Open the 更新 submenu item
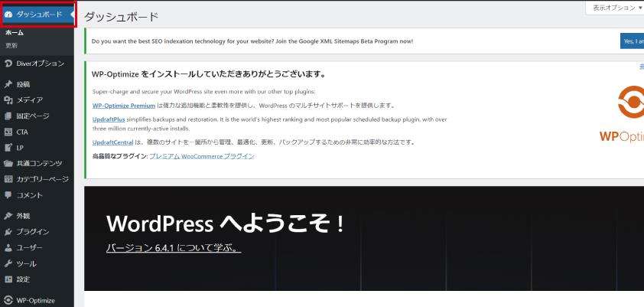 click(12, 44)
